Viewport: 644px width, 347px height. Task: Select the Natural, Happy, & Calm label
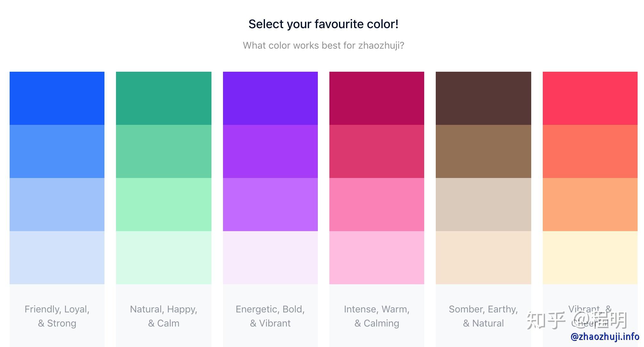164,316
